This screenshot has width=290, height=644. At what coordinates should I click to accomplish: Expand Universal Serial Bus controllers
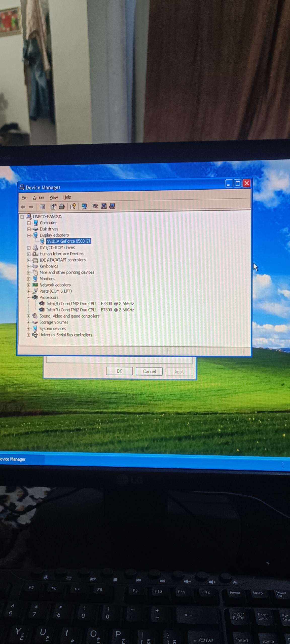28,335
